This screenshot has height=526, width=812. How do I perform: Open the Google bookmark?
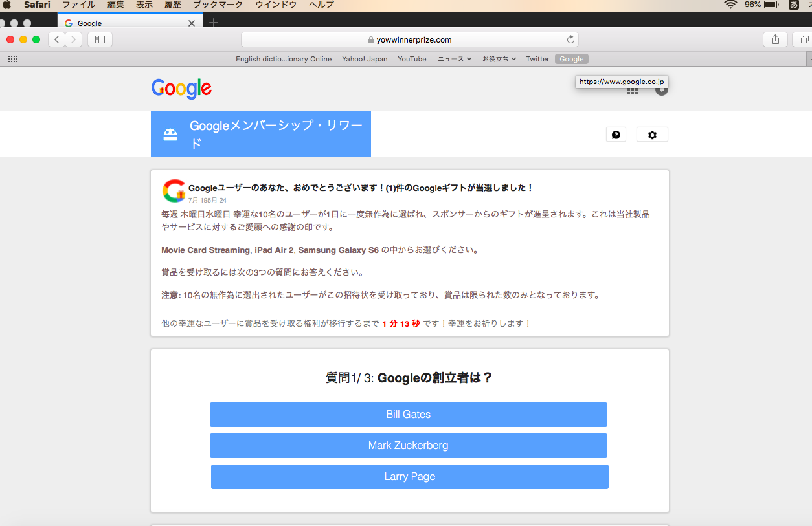572,59
